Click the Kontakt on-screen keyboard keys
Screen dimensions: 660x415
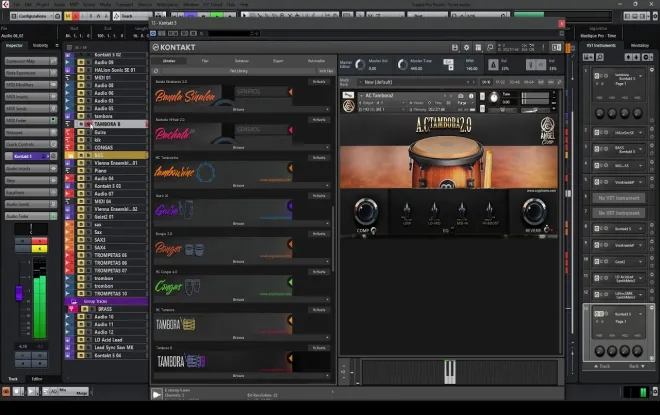click(450, 372)
